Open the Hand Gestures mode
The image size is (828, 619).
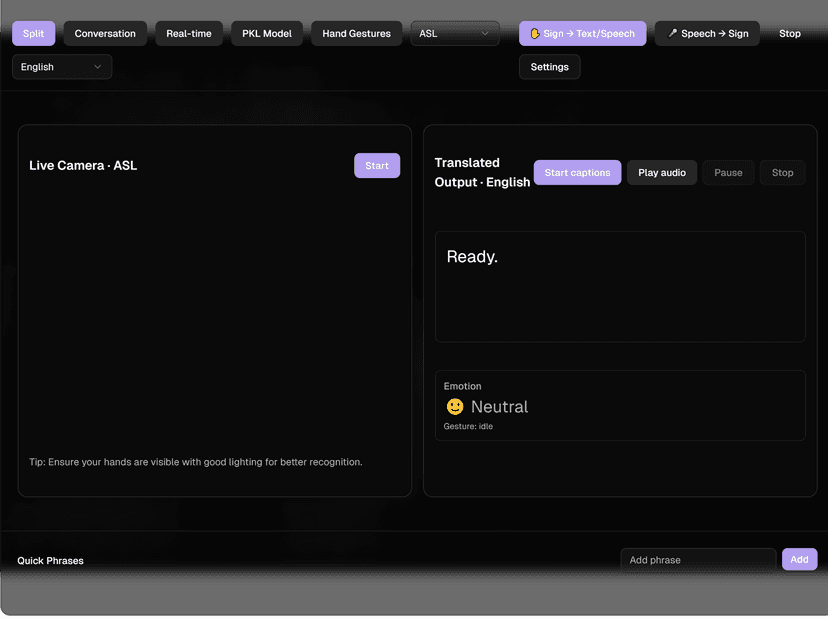click(356, 34)
